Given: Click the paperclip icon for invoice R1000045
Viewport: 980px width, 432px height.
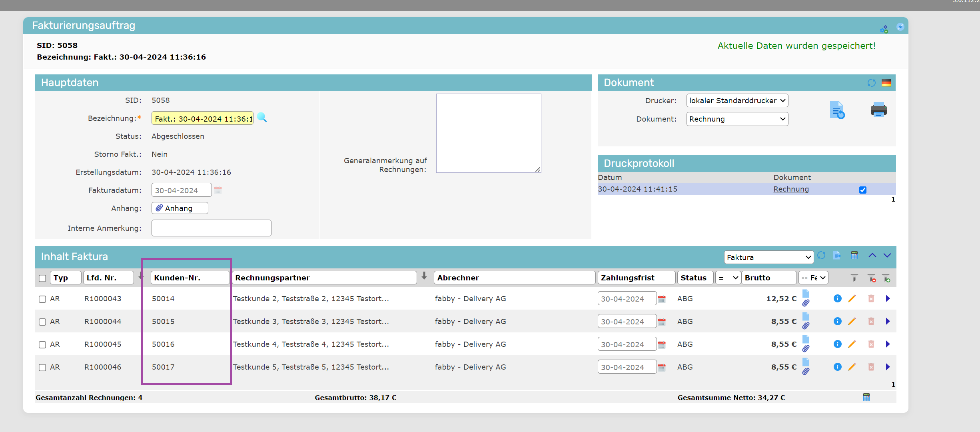Looking at the screenshot, I should [x=806, y=348].
